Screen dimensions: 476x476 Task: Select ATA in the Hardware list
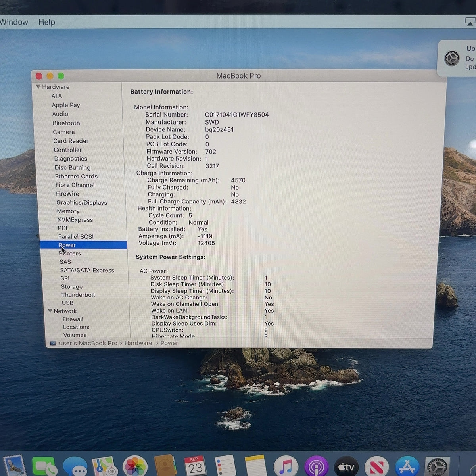click(x=57, y=96)
